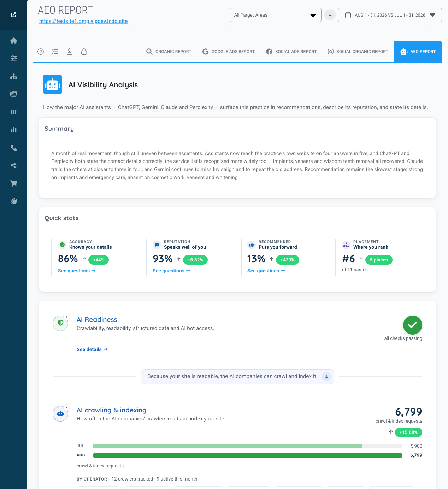The width and height of the screenshot is (448, 489).
Task: Open the user profile icon in toolbar
Action: (70, 52)
